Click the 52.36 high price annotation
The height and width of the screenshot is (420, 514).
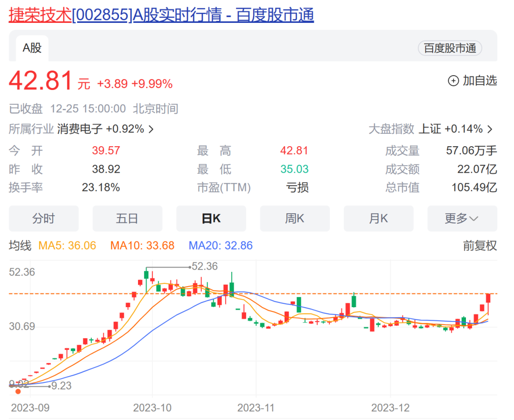[x=205, y=266]
